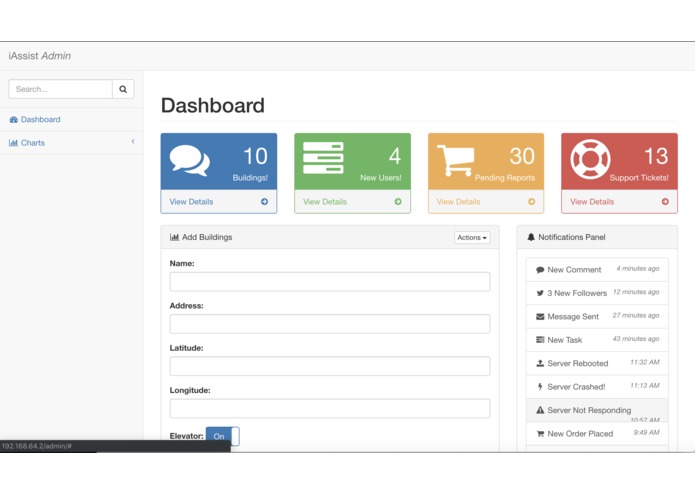695x494 pixels.
Task: Click the Search text field in sidebar
Action: point(60,89)
